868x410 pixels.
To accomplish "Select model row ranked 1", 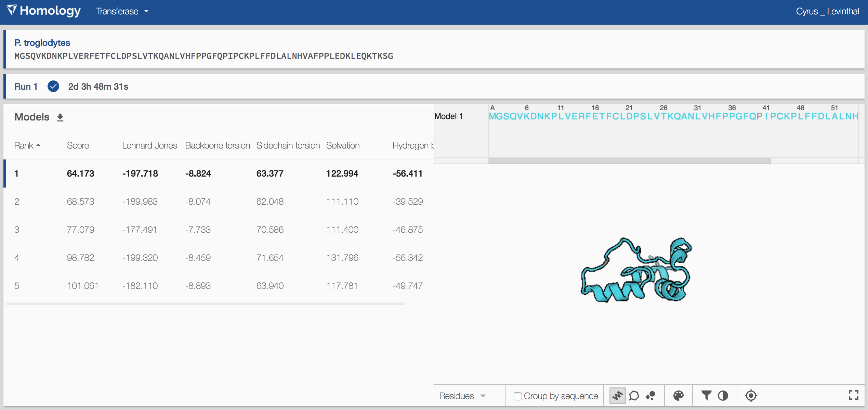I will (219, 174).
